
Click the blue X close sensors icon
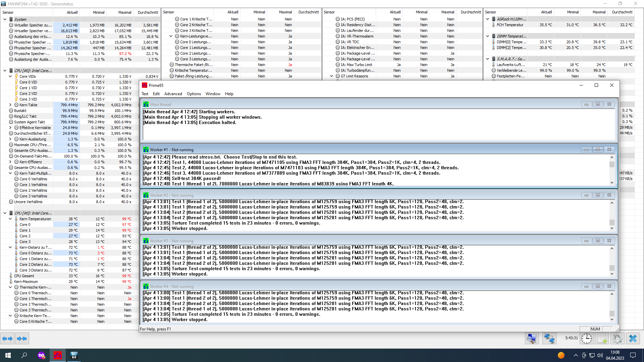coord(633,339)
